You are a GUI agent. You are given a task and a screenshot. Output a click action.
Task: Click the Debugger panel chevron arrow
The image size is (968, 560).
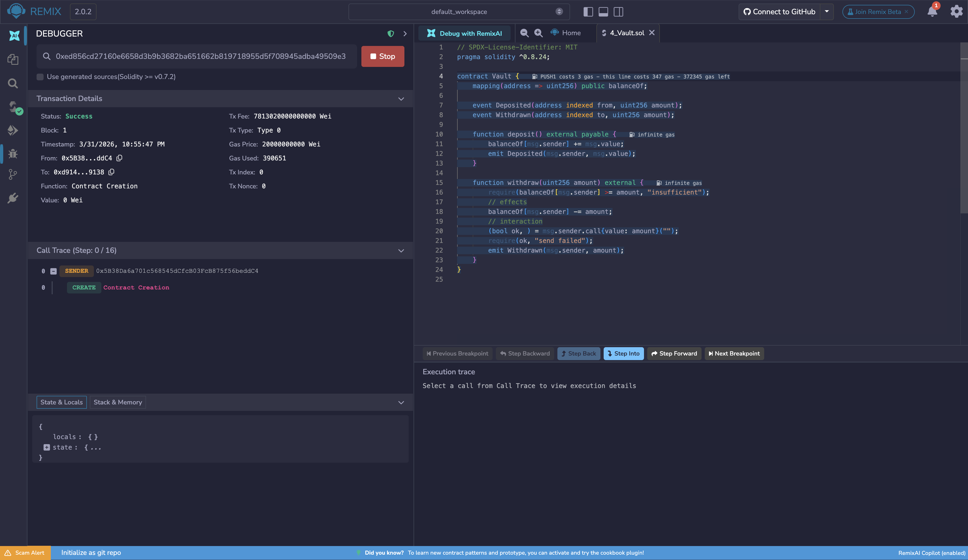pos(405,34)
